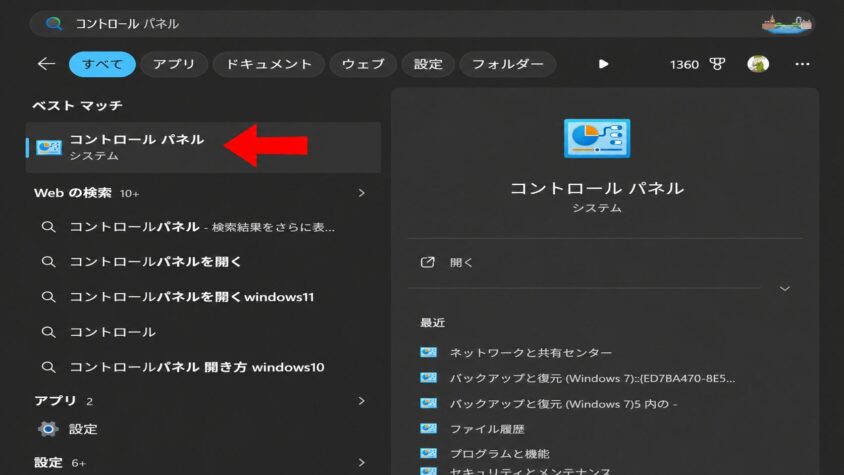The height and width of the screenshot is (475, 844).
Task: Switch to the フォルダー filter tab
Action: 508,64
